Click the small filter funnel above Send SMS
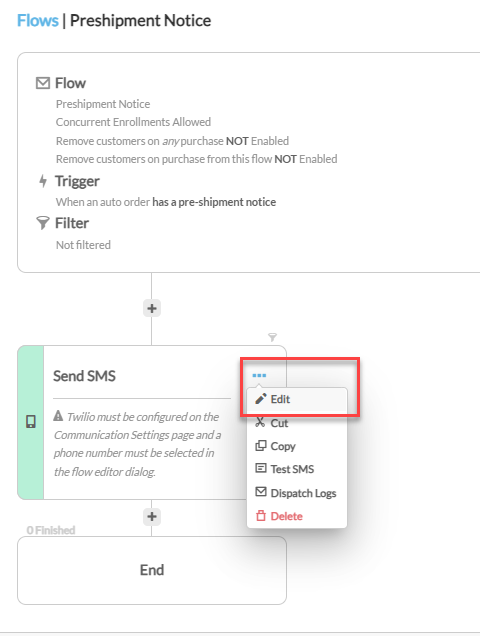 (x=273, y=337)
